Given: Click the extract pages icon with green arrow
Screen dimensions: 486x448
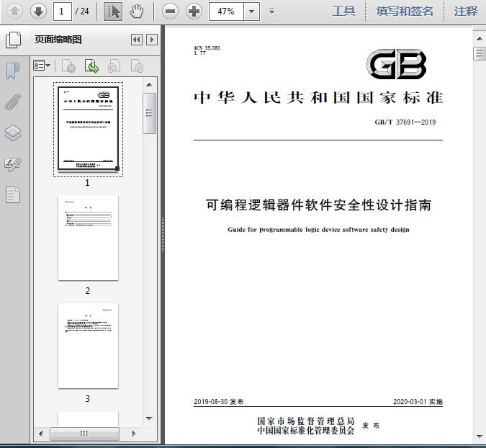Looking at the screenshot, I should pyautogui.click(x=91, y=66).
